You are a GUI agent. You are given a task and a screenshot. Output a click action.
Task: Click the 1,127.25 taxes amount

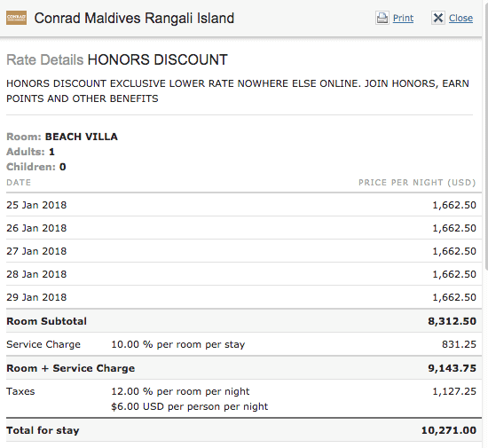pos(454,391)
